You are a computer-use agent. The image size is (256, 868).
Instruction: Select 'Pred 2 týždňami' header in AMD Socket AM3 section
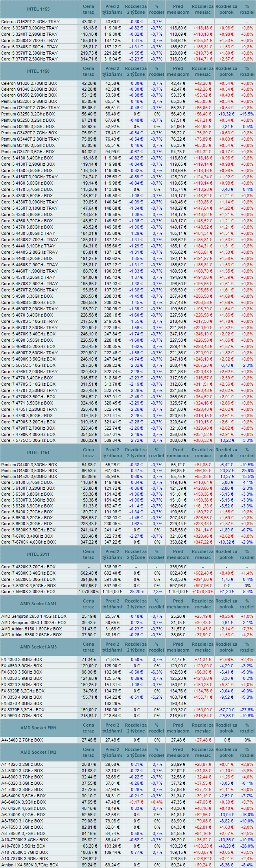[x=112, y=647]
